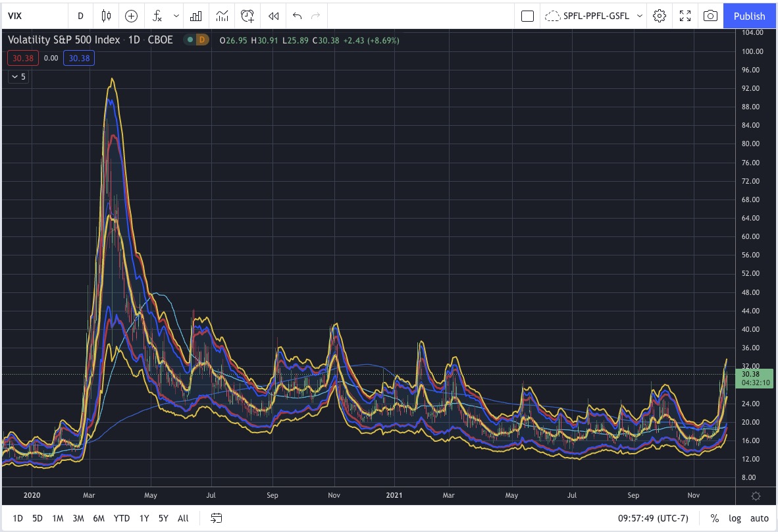
Task: Toggle the percent scale mode
Action: pyautogui.click(x=714, y=518)
